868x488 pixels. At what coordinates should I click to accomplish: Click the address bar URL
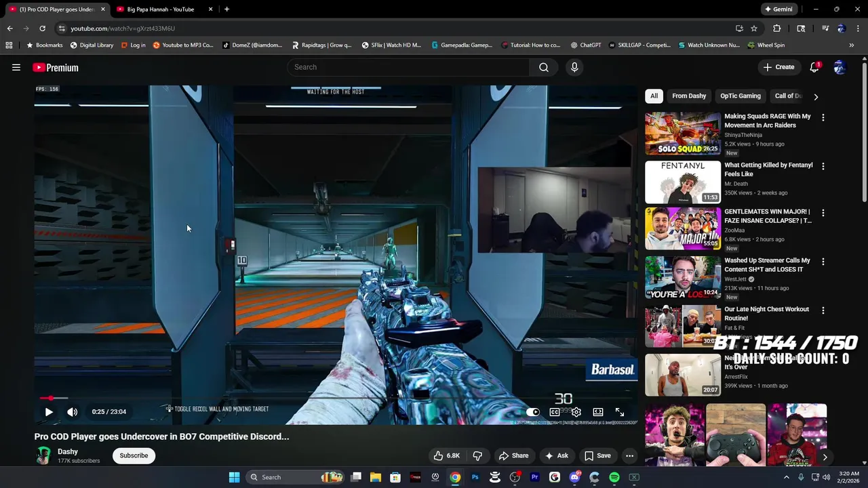click(123, 28)
